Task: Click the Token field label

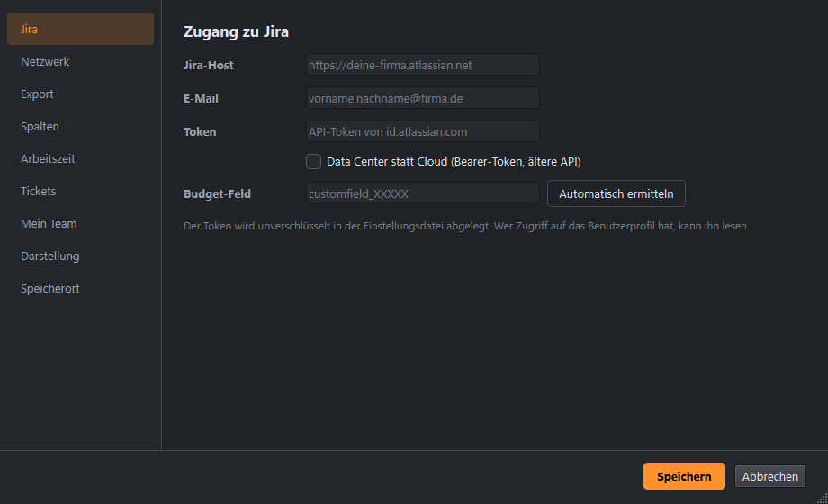Action: [200, 131]
